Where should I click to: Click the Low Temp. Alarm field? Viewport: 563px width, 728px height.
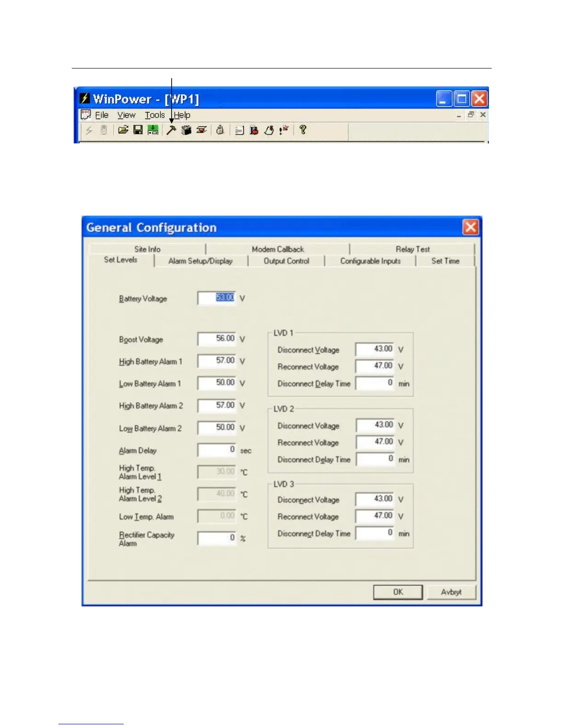[217, 516]
